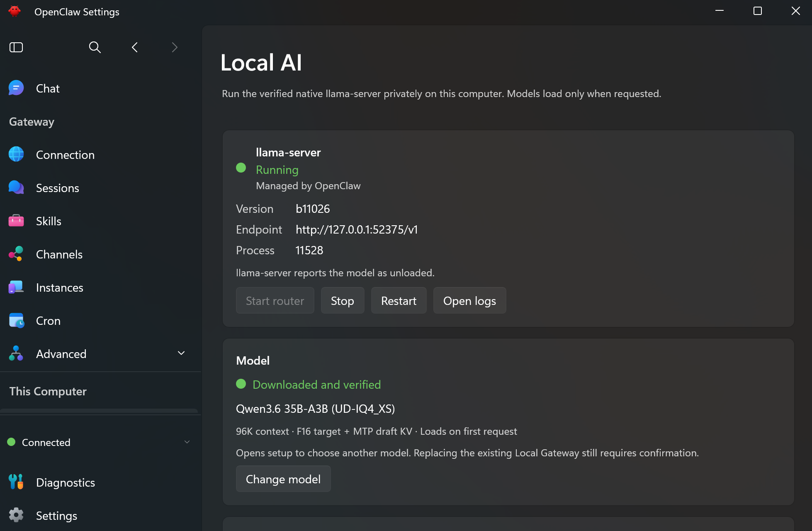812x531 pixels.
Task: Click the Sessions chat bubbles icon
Action: coord(16,188)
